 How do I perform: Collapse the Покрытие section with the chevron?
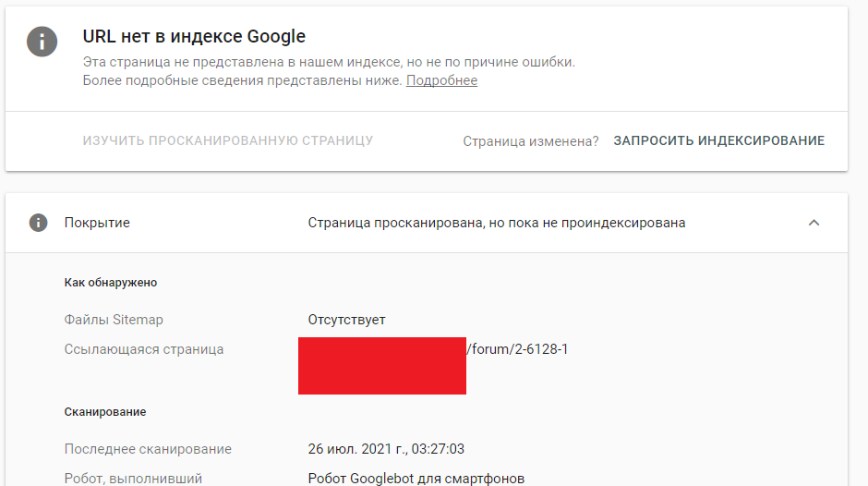814,223
